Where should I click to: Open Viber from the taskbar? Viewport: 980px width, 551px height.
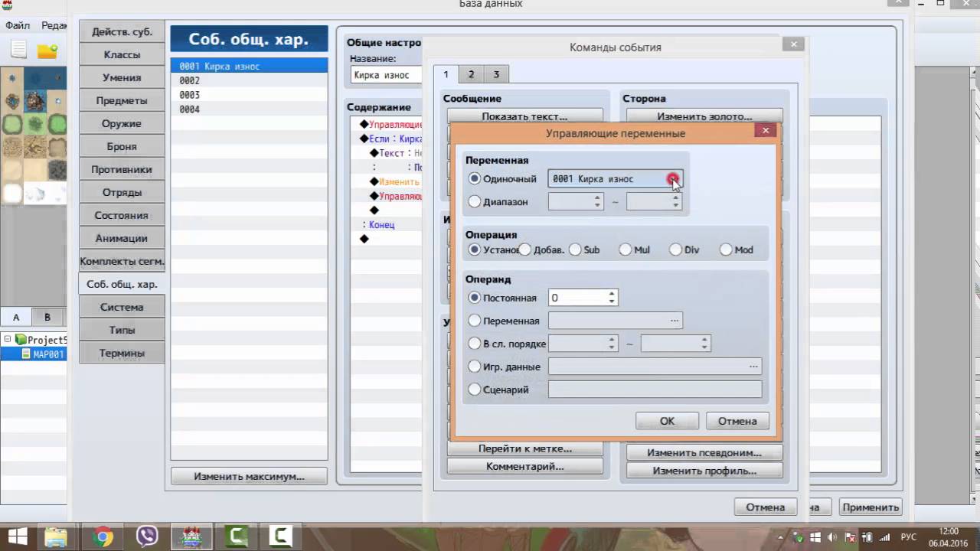tap(146, 536)
